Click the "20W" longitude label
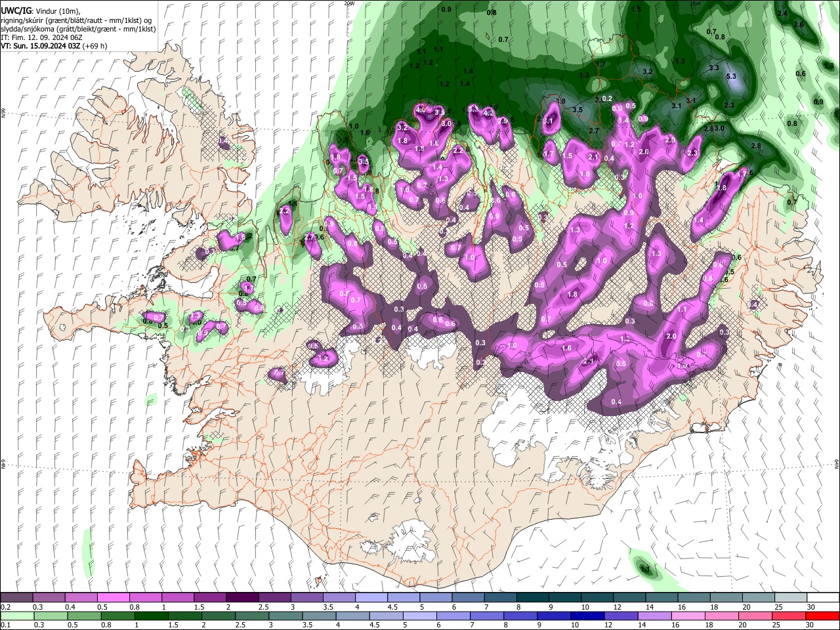Image resolution: width=840 pixels, height=630 pixels. (349, 3)
